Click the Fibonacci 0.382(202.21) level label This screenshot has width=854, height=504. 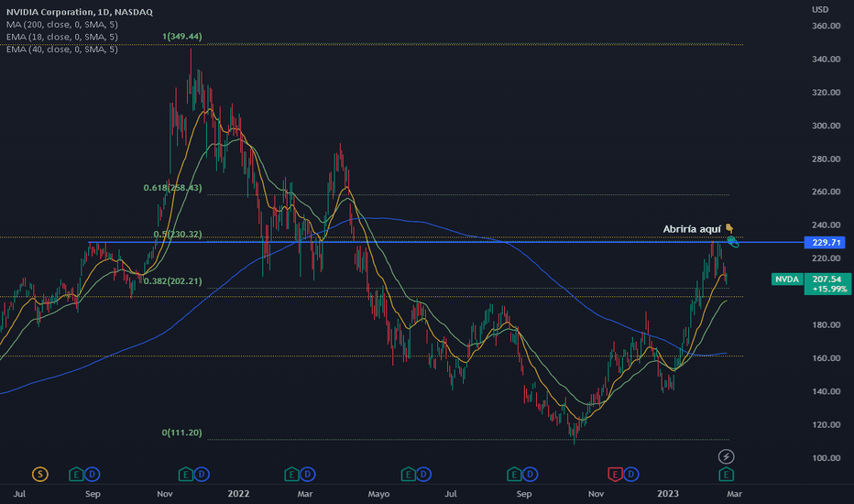172,281
